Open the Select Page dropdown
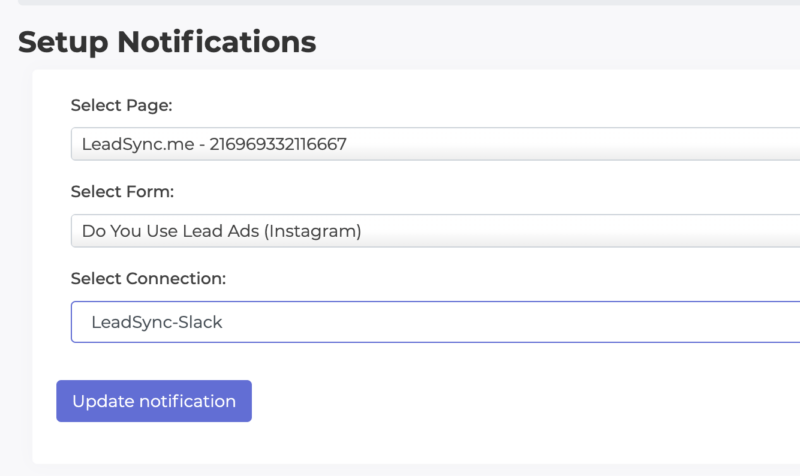 pos(435,144)
